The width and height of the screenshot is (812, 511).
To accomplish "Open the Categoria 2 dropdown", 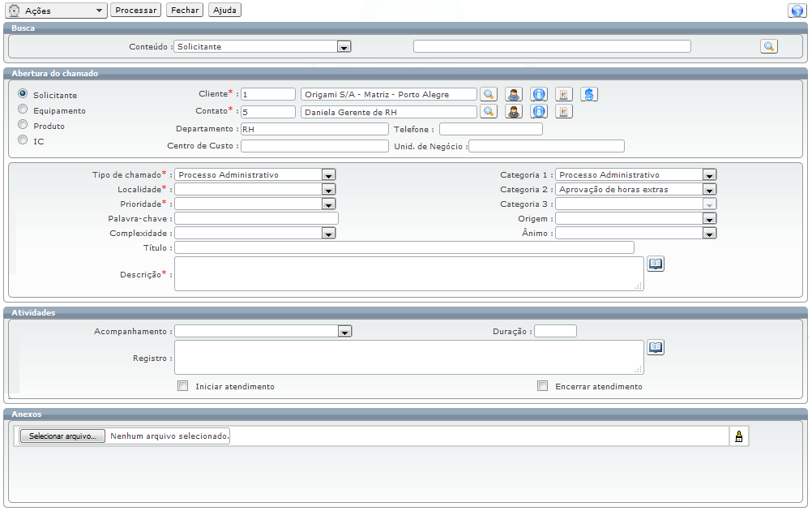I will [709, 189].
